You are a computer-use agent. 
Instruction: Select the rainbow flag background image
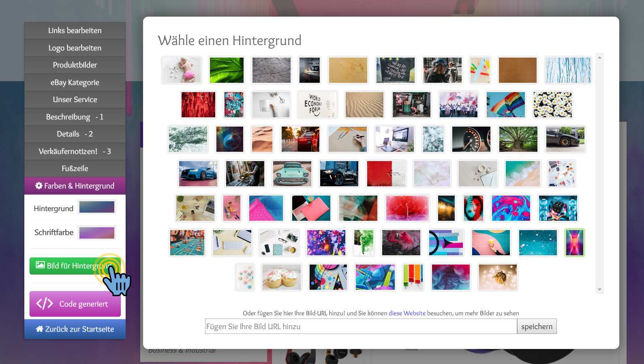coord(505,105)
